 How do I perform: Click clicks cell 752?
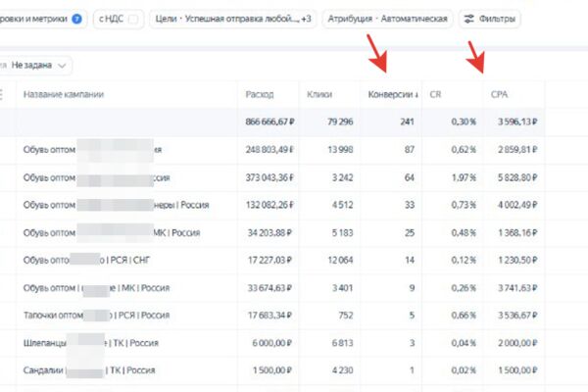pos(346,316)
